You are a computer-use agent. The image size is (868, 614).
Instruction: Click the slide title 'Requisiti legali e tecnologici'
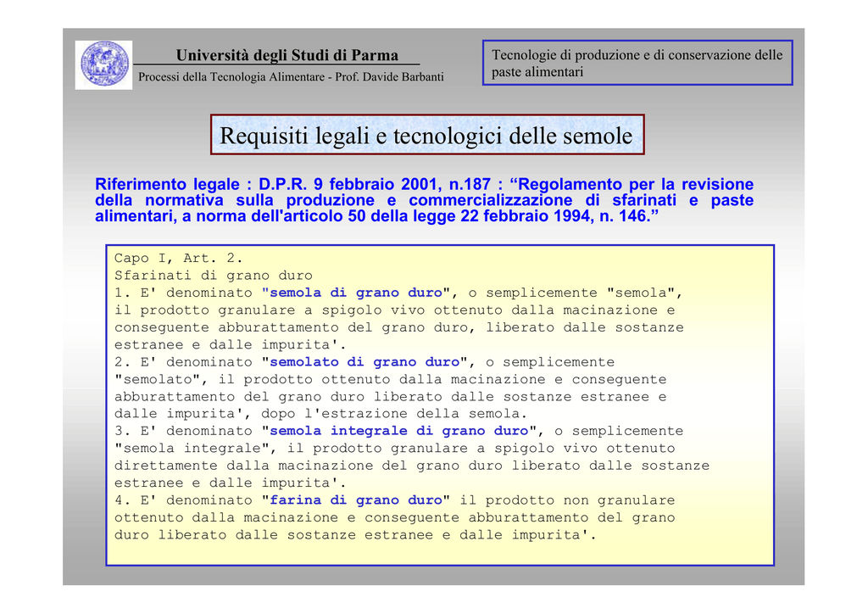pyautogui.click(x=426, y=135)
